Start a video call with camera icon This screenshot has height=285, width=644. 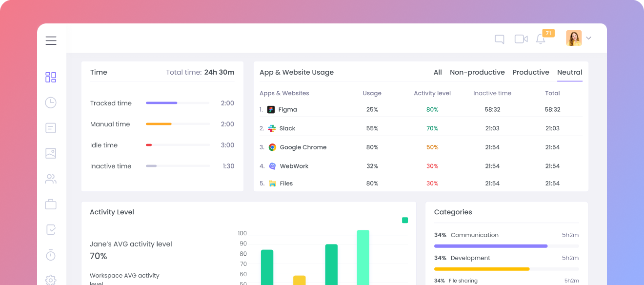click(x=521, y=39)
